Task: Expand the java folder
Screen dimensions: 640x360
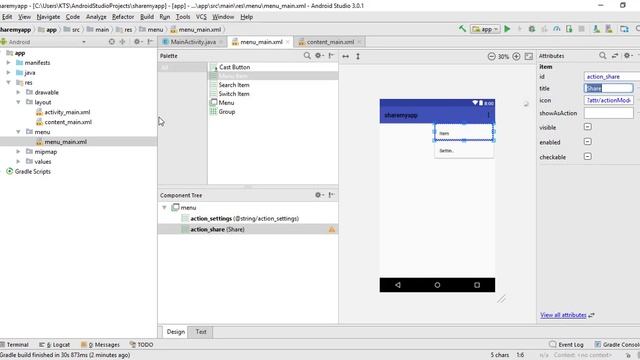Action: 9,72
